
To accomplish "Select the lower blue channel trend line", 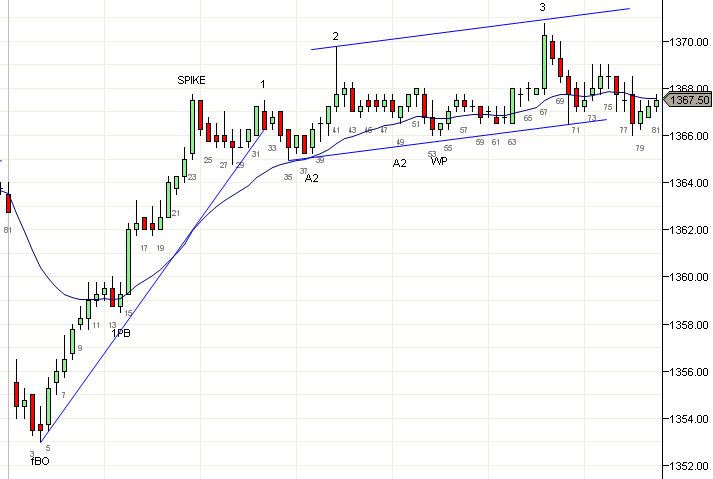I will click(447, 140).
